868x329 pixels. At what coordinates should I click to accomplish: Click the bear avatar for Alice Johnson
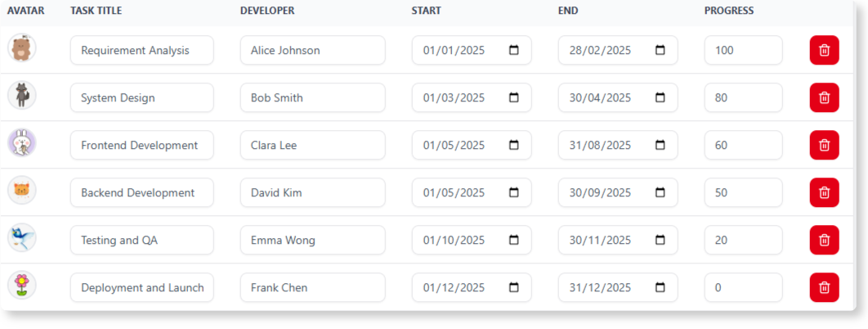coord(22,47)
